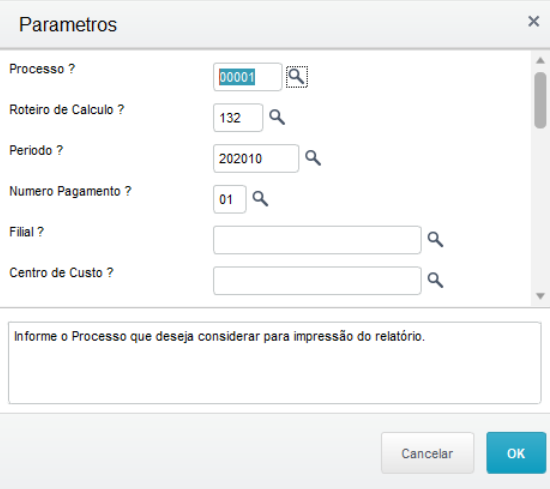Screen dimensions: 550x489
Task: Click the help description text box
Action: tap(275, 363)
